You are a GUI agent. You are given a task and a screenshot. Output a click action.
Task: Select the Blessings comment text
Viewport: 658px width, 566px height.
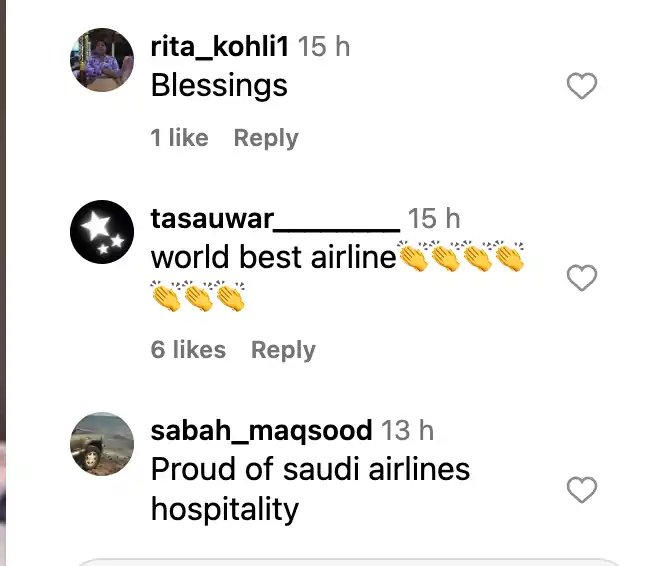219,86
